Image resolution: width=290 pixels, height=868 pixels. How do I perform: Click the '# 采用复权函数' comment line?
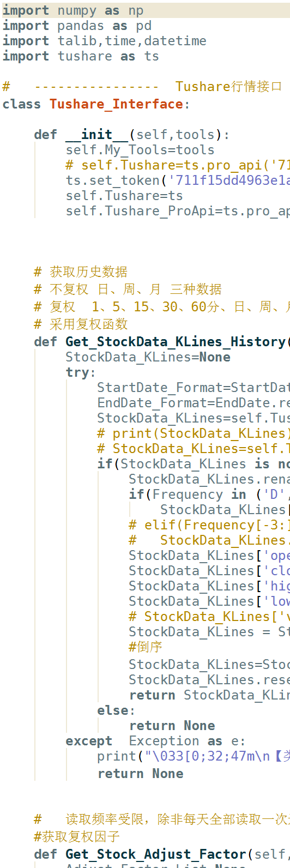coord(81,324)
